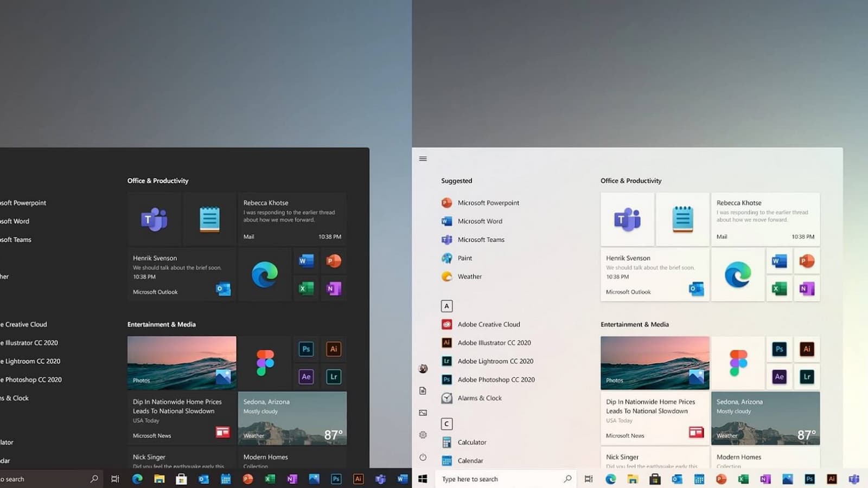868x488 pixels.
Task: Open the Microsoft News tile in the light Start menu
Action: click(x=655, y=418)
